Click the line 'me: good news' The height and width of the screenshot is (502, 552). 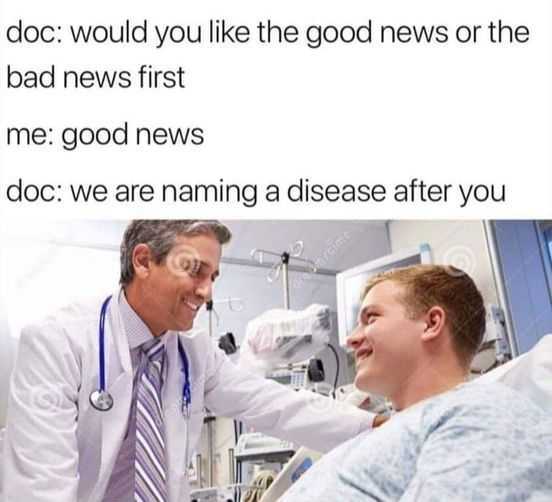(x=105, y=136)
